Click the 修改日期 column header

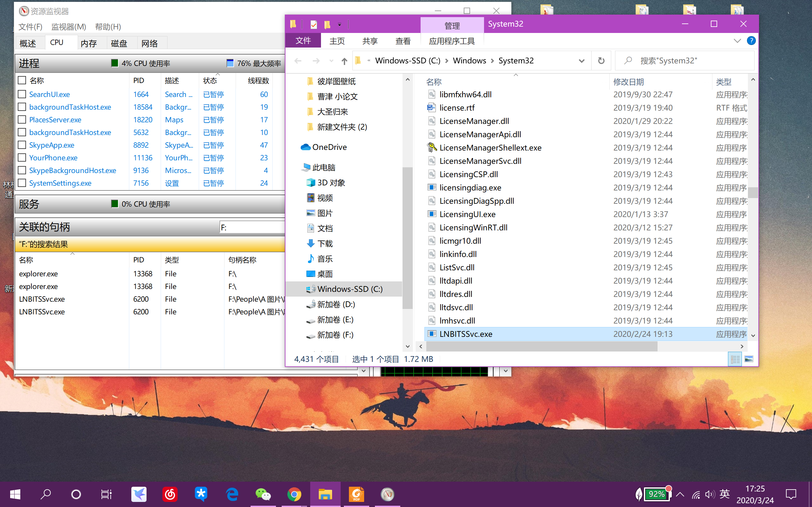pos(628,82)
